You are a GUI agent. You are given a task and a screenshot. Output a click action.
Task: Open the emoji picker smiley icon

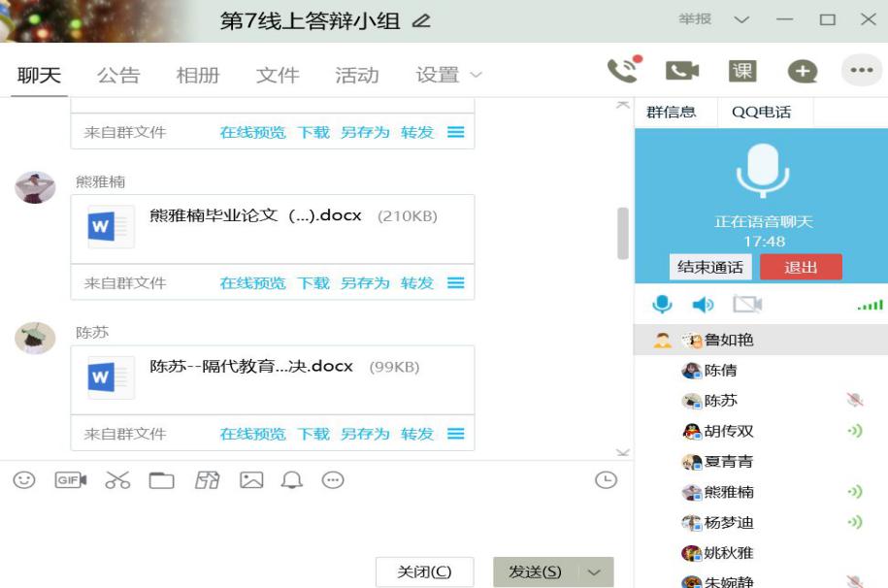24,479
